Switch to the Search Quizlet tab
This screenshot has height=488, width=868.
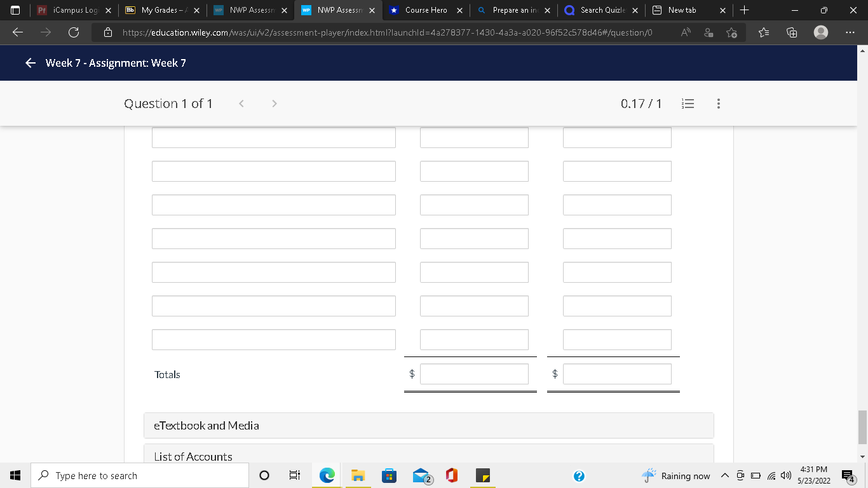(600, 10)
